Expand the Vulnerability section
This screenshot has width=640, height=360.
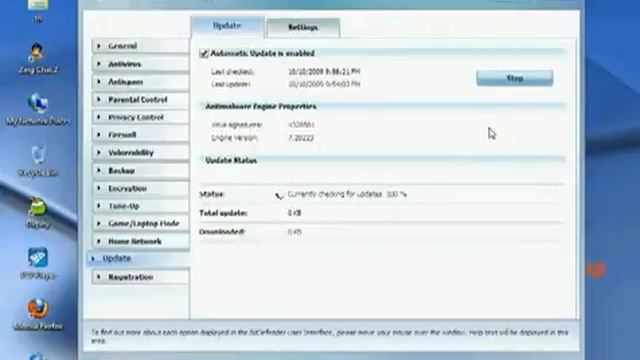point(141,153)
